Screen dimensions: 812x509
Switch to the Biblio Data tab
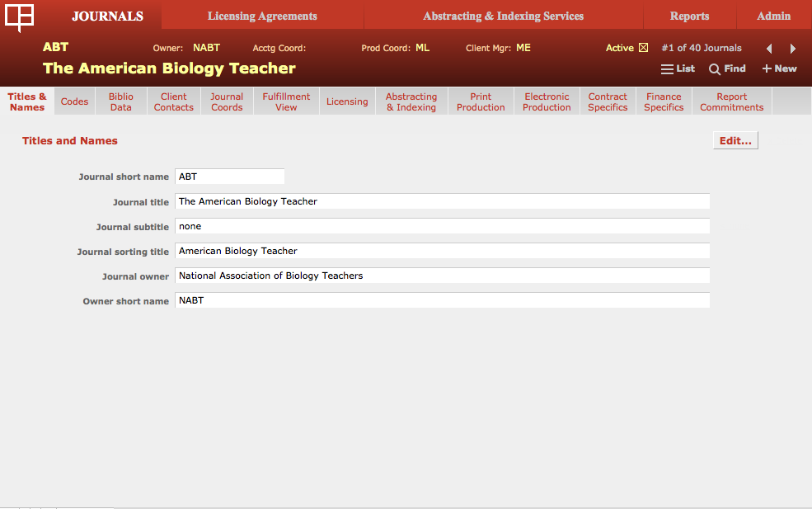[121, 101]
